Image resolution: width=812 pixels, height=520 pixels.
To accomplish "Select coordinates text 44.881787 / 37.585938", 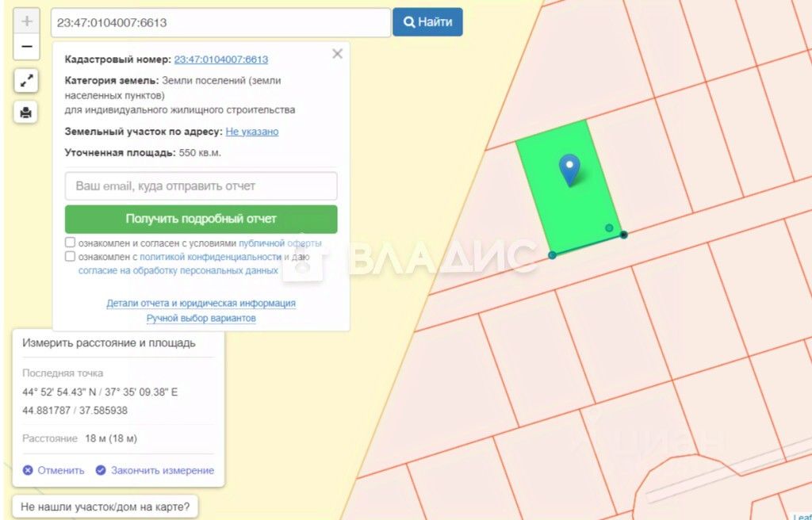I will pyautogui.click(x=75, y=410).
